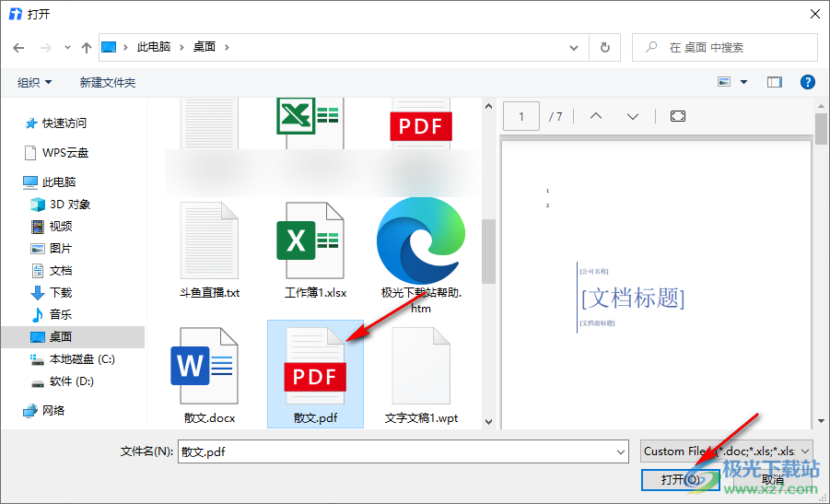Click the 文件名 input field
This screenshot has height=504, width=830.
coord(403,451)
